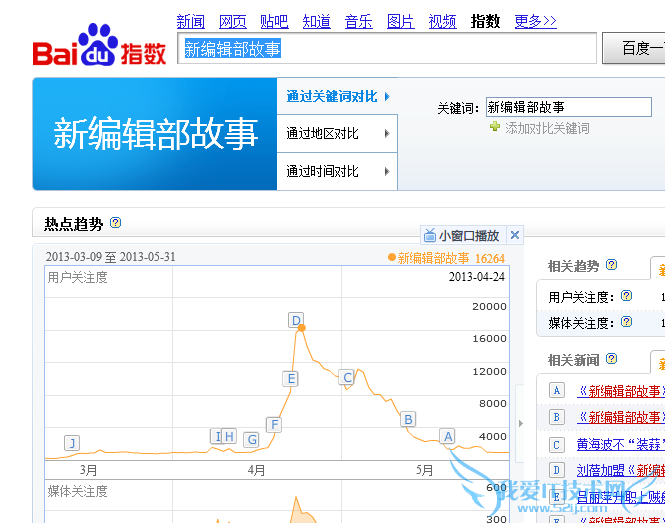665x523 pixels.
Task: Click help icon next to 媒体关注度 row
Action: [x=627, y=322]
